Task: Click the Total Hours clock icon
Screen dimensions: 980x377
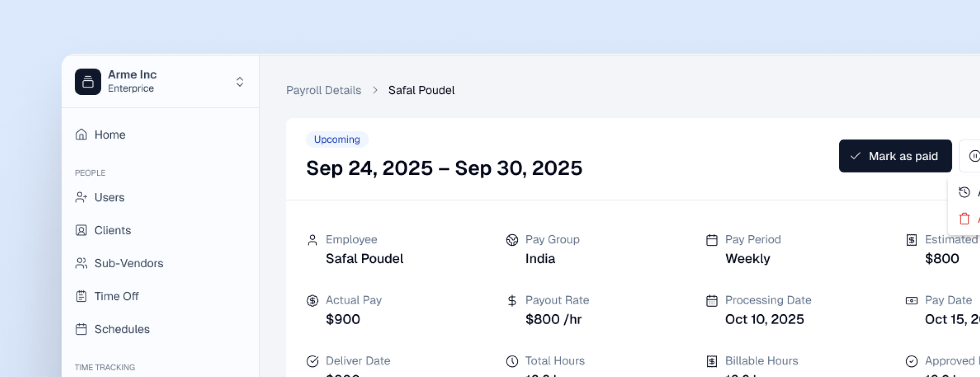Action: pos(512,361)
